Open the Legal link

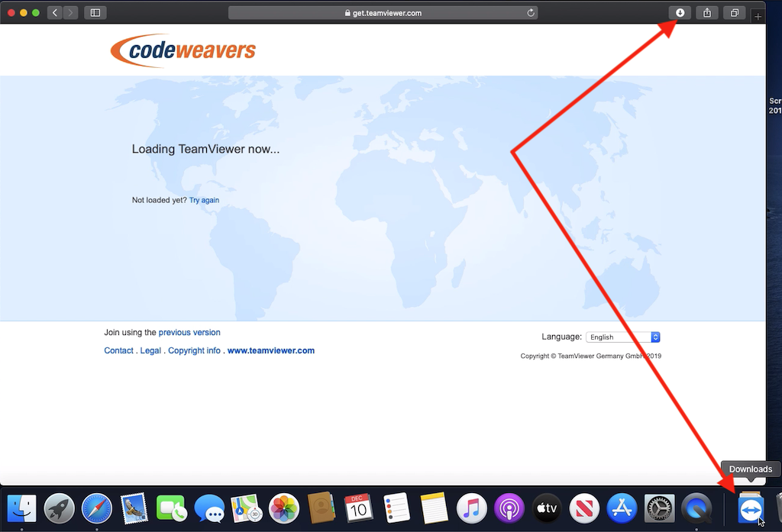(x=150, y=350)
